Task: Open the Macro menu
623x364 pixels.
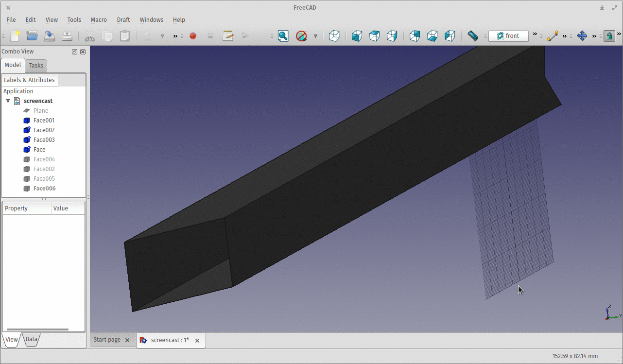Action: pyautogui.click(x=99, y=20)
